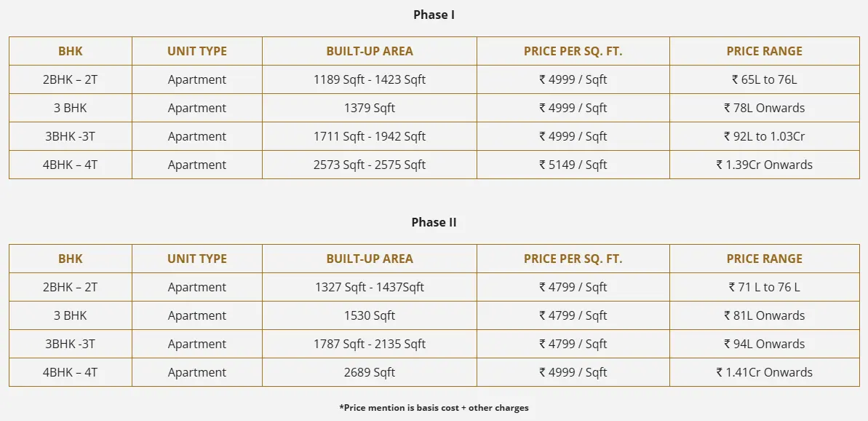868x421 pixels.
Task: Select the ₹ 71 L to 76 L cell
Action: click(764, 287)
